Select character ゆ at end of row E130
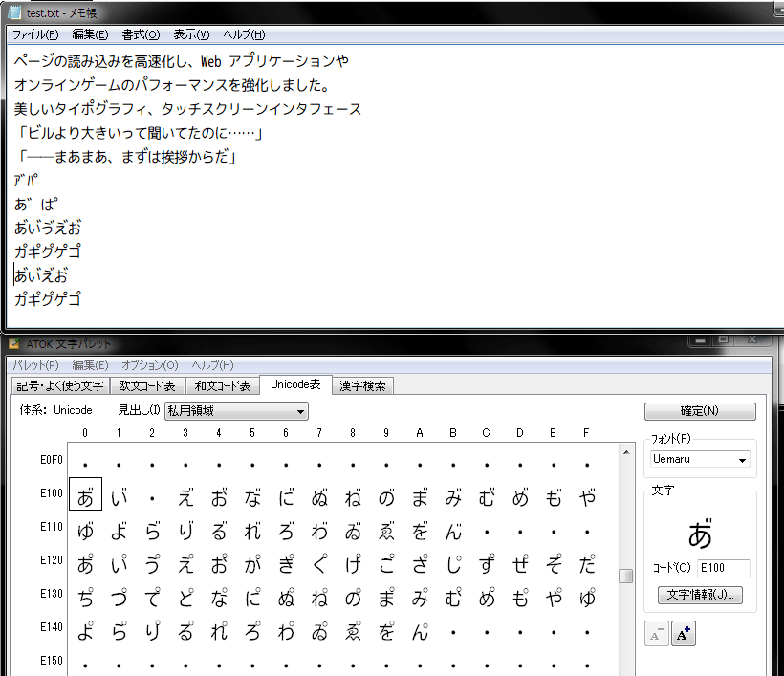This screenshot has width=784, height=676. (x=587, y=598)
